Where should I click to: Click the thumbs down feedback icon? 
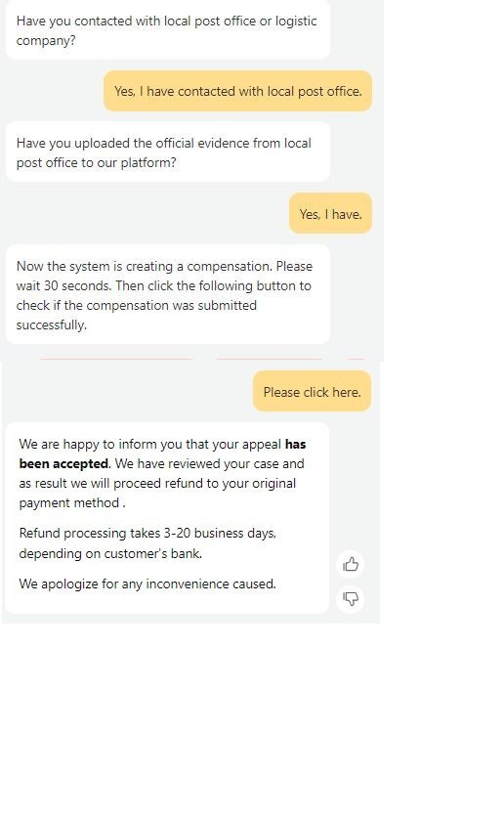point(350,598)
